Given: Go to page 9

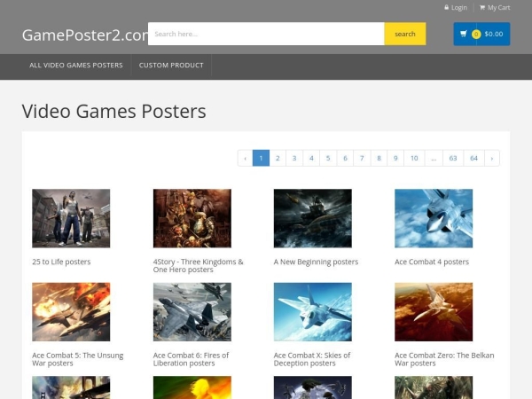Looking at the screenshot, I should point(395,158).
